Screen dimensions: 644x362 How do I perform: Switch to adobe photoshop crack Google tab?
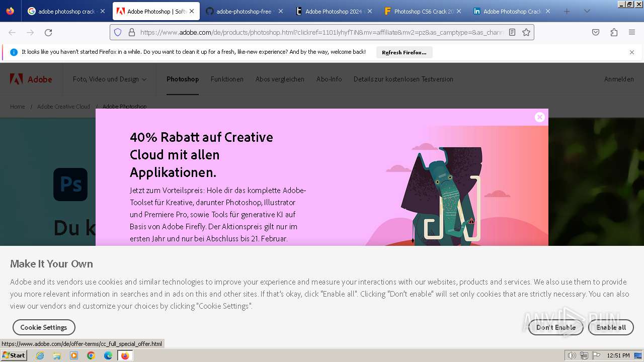65,11
